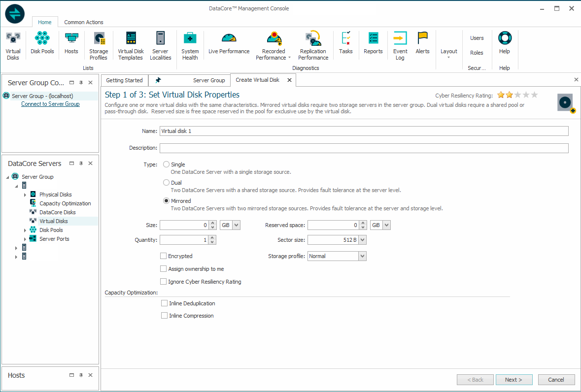Open Replication Performance

click(313, 46)
